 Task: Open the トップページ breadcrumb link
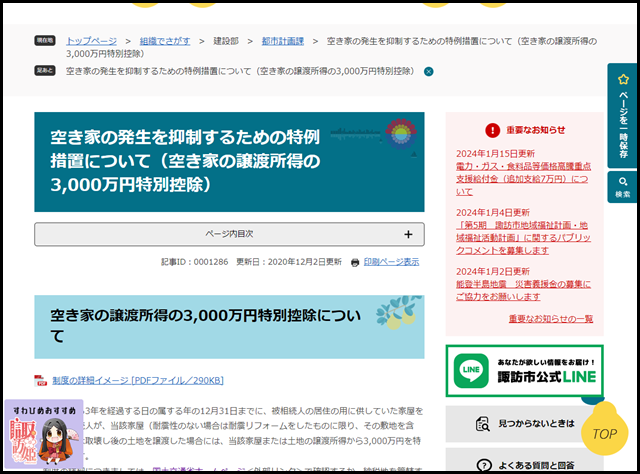pos(91,41)
